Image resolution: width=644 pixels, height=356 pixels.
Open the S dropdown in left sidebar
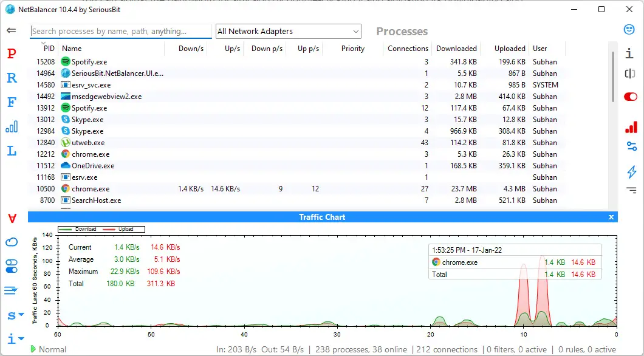point(16,315)
